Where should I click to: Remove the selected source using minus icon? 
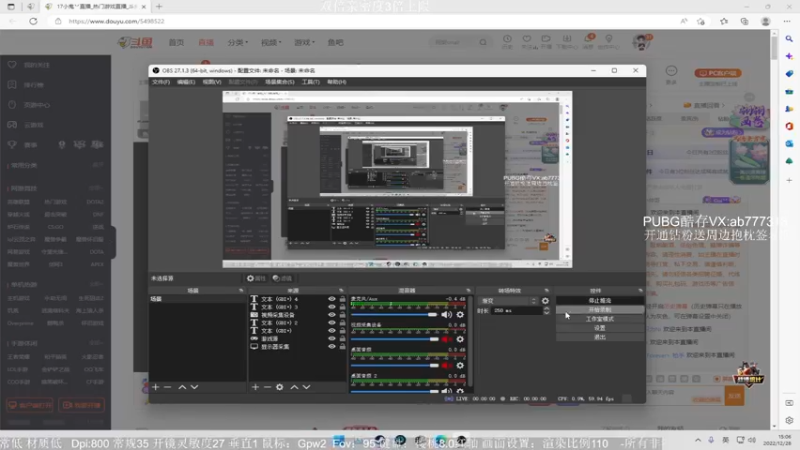point(267,387)
